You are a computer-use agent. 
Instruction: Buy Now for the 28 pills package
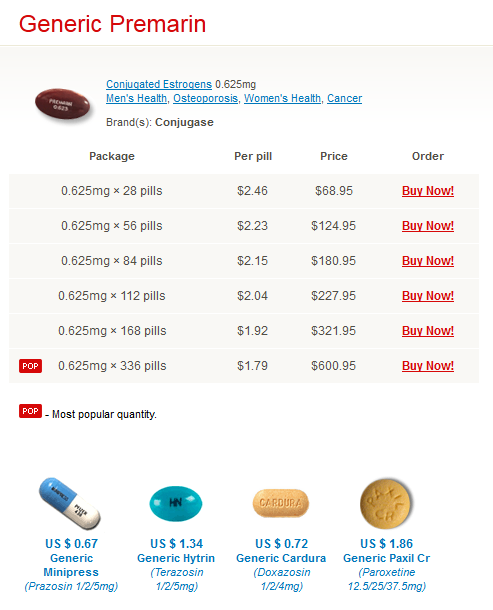click(x=428, y=191)
